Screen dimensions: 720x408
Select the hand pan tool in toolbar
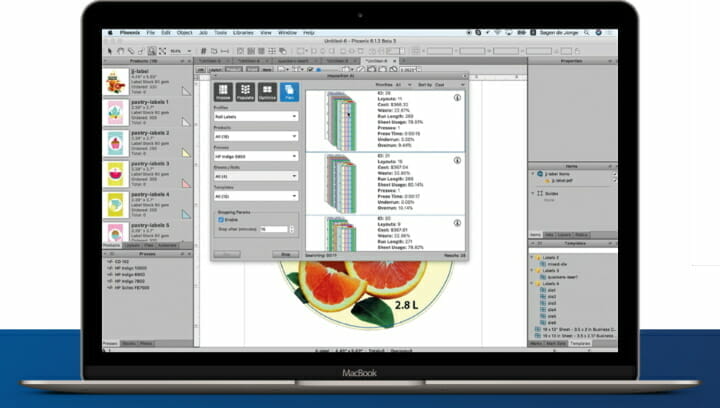pos(120,51)
